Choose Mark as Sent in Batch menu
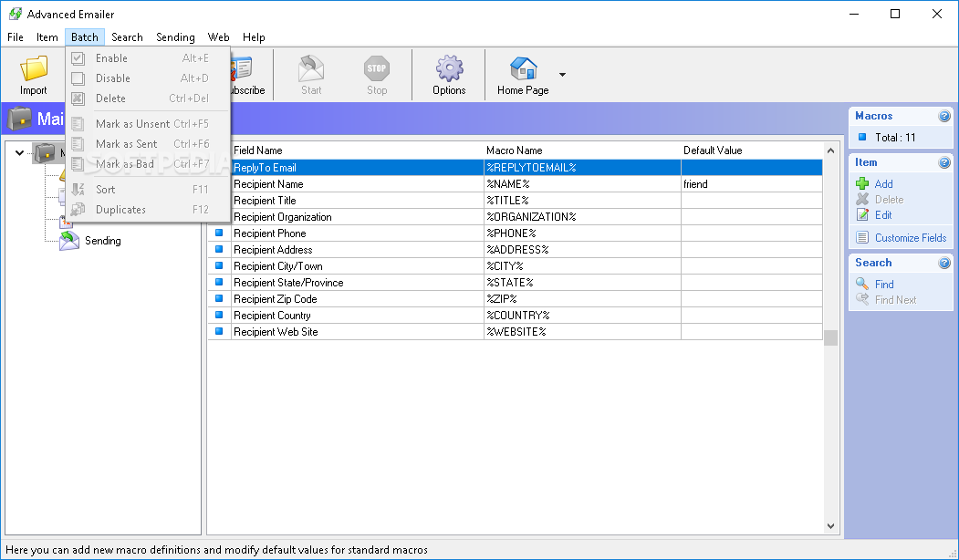This screenshot has width=959, height=560. pos(148,144)
